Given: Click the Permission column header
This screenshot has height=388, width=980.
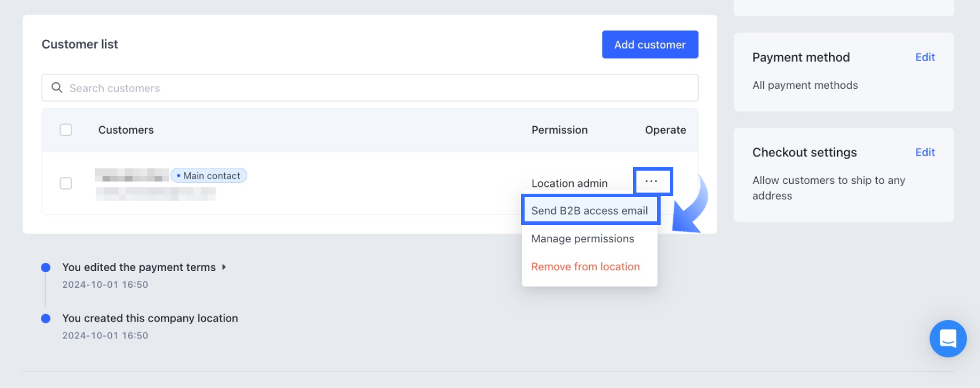Looking at the screenshot, I should [559, 130].
